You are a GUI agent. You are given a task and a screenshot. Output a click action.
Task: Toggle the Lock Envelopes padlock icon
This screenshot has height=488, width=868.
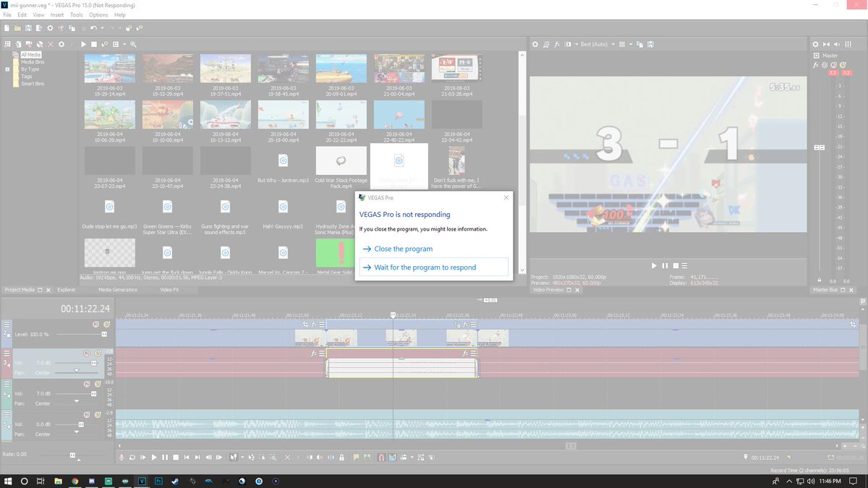pos(341,457)
